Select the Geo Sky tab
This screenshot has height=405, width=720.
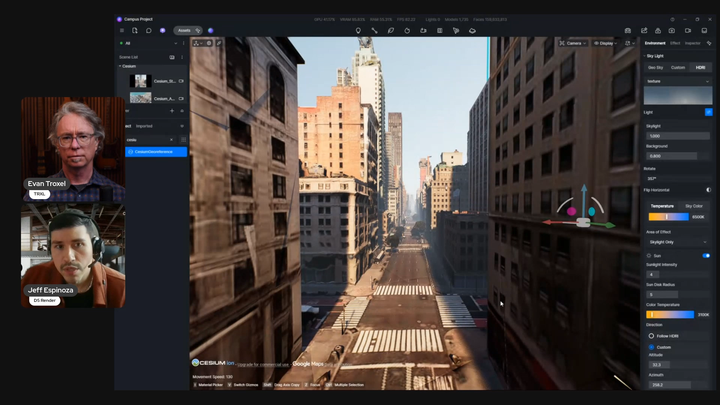pos(655,68)
